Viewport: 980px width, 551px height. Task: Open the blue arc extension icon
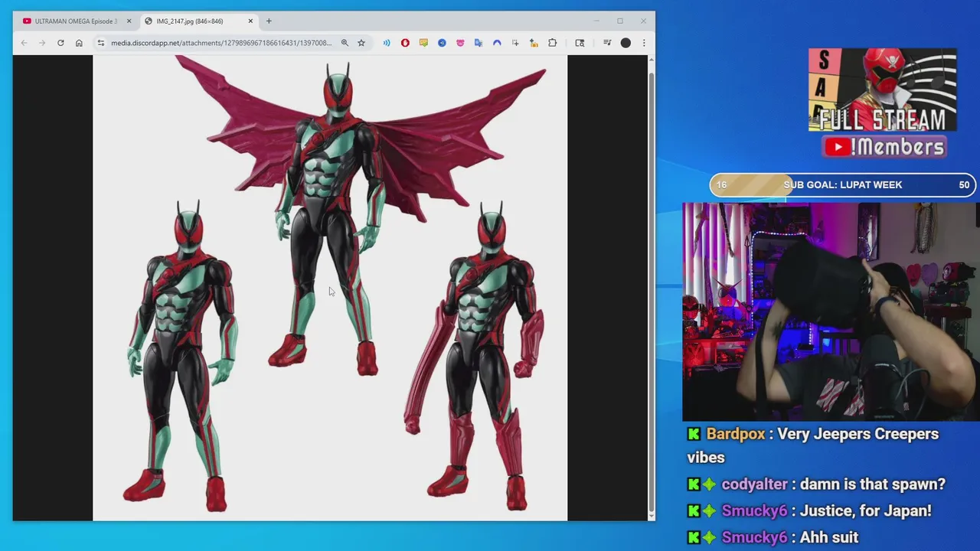(x=497, y=43)
